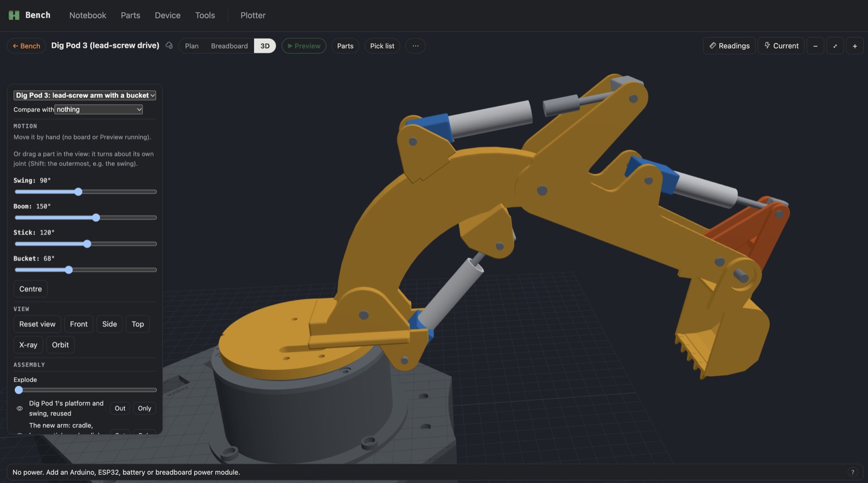Viewport: 868px width, 483px height.
Task: Switch to the Plan tab
Action: point(192,46)
